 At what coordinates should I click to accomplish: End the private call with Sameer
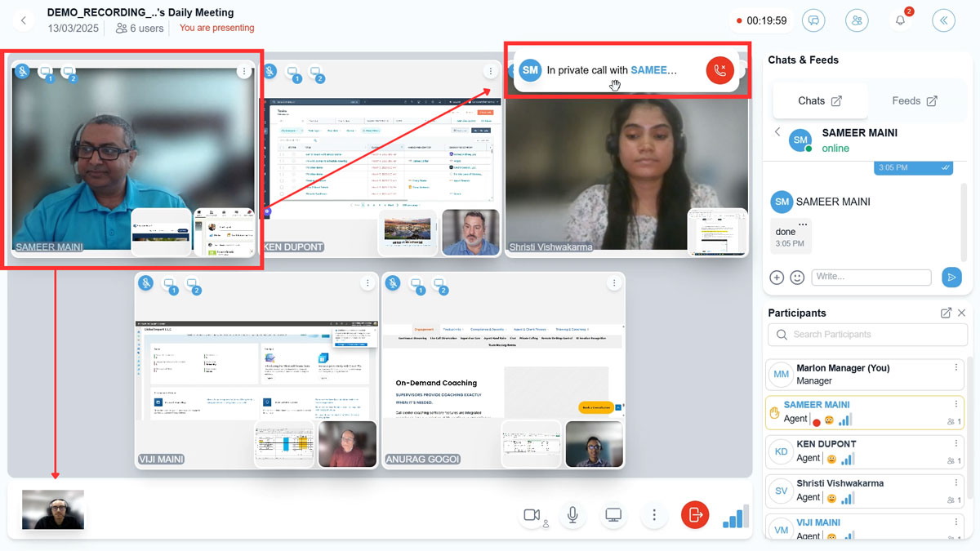pyautogui.click(x=719, y=70)
